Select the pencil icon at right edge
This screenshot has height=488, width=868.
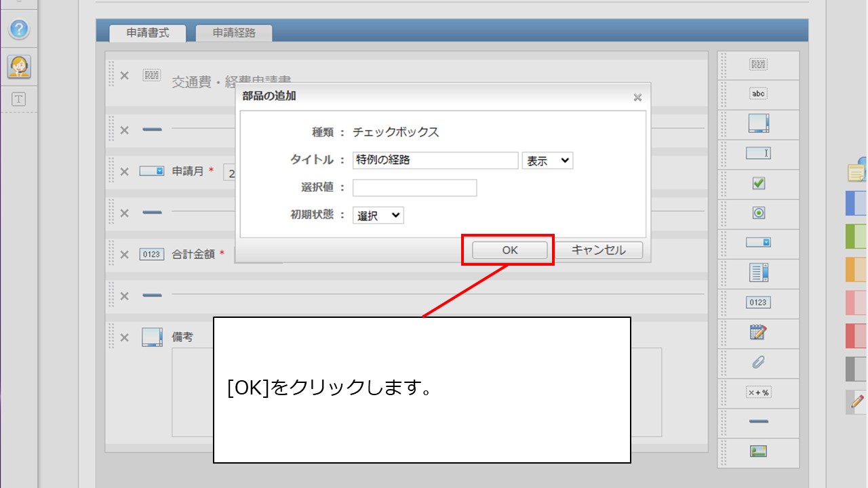pyautogui.click(x=857, y=401)
